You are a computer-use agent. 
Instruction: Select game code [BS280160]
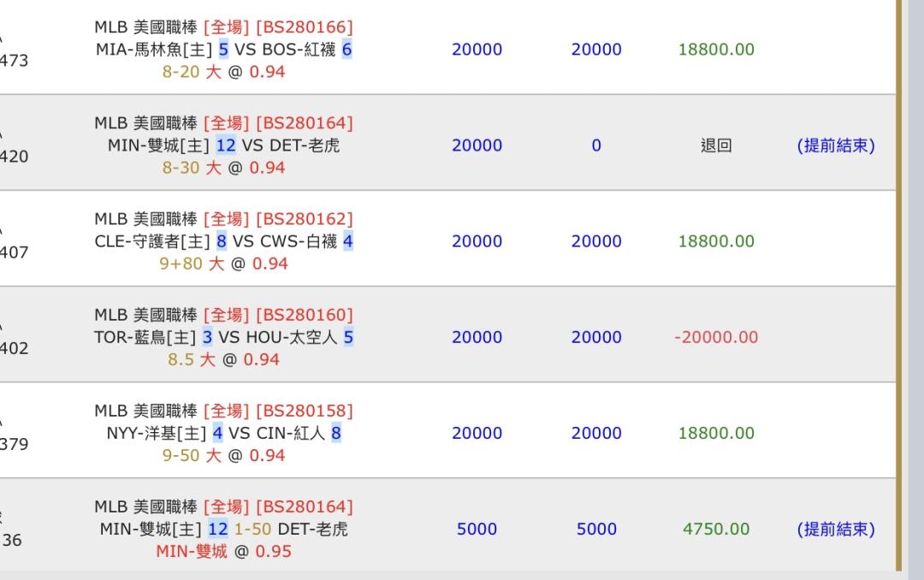click(x=304, y=316)
